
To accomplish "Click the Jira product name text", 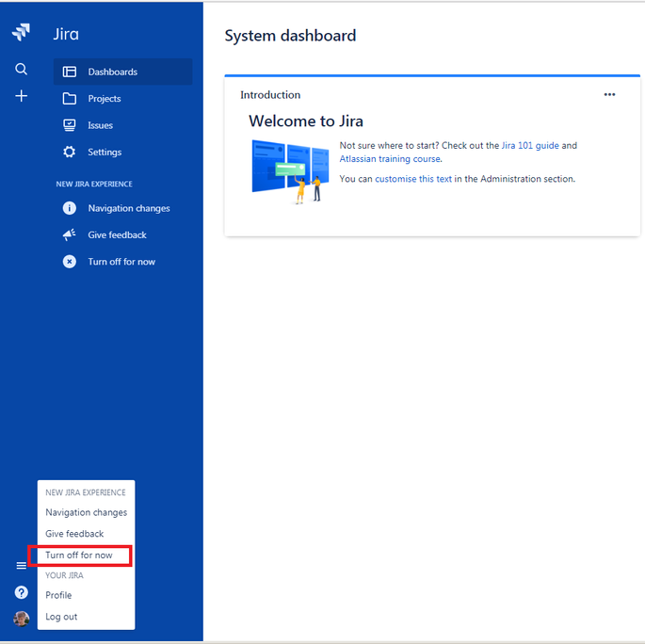I will pyautogui.click(x=66, y=34).
